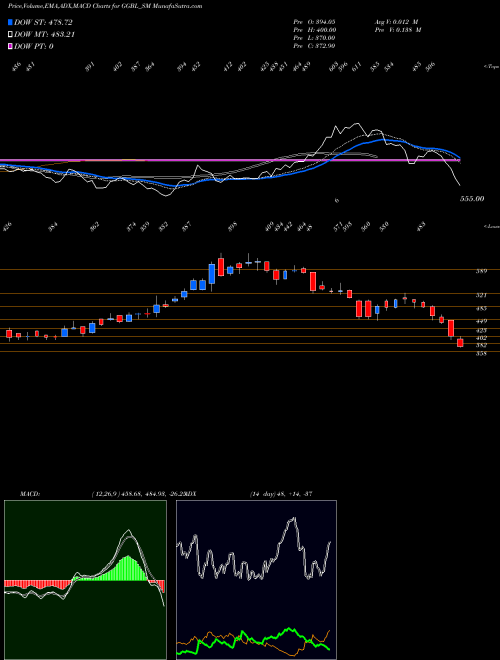Click the last red candlestick on the price chart

[x=460, y=343]
